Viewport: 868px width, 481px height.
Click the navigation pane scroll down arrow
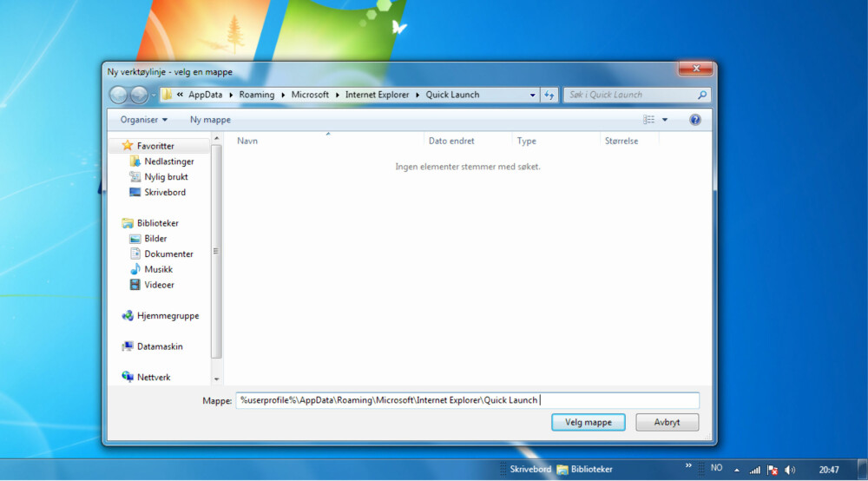pos(216,379)
